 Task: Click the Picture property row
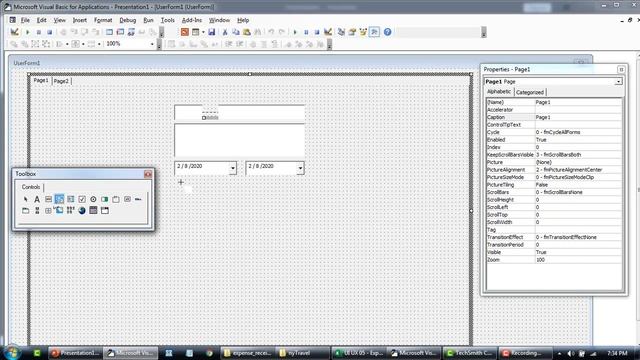pos(554,162)
